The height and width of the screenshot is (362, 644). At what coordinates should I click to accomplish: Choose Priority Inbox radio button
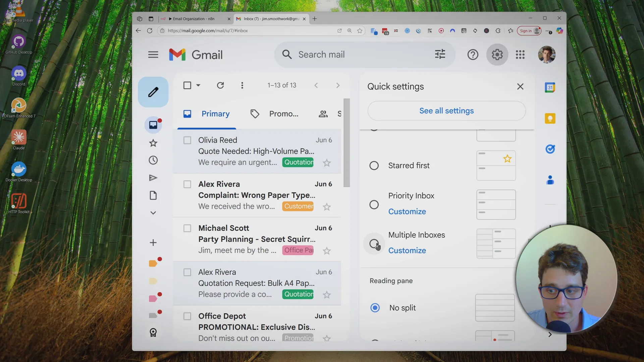(x=374, y=204)
